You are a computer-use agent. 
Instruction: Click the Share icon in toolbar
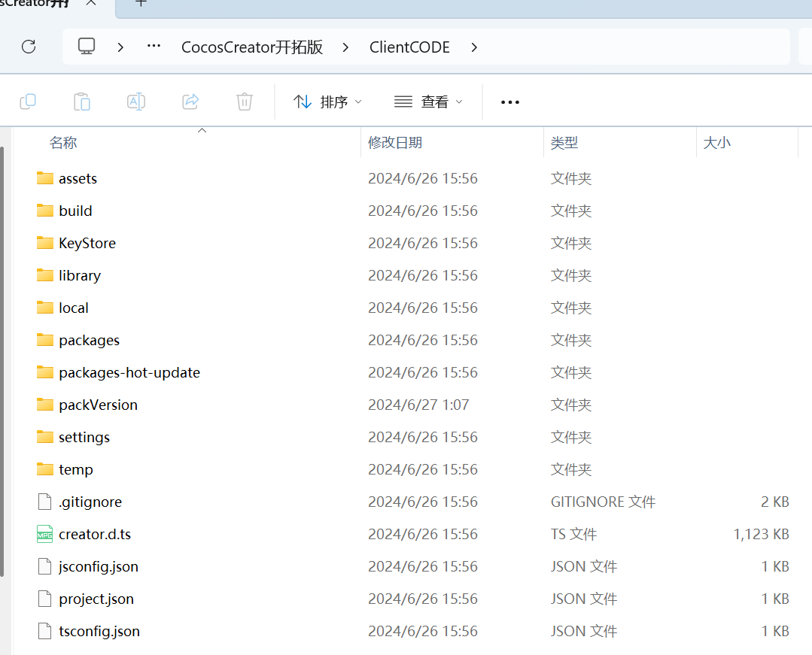(190, 102)
